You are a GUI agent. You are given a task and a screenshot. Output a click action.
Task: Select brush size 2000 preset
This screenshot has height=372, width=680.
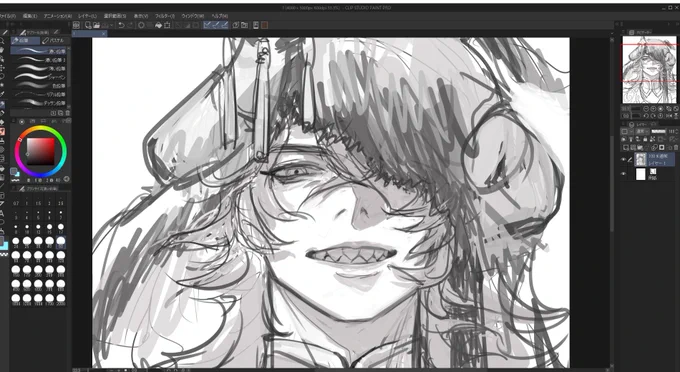61,299
